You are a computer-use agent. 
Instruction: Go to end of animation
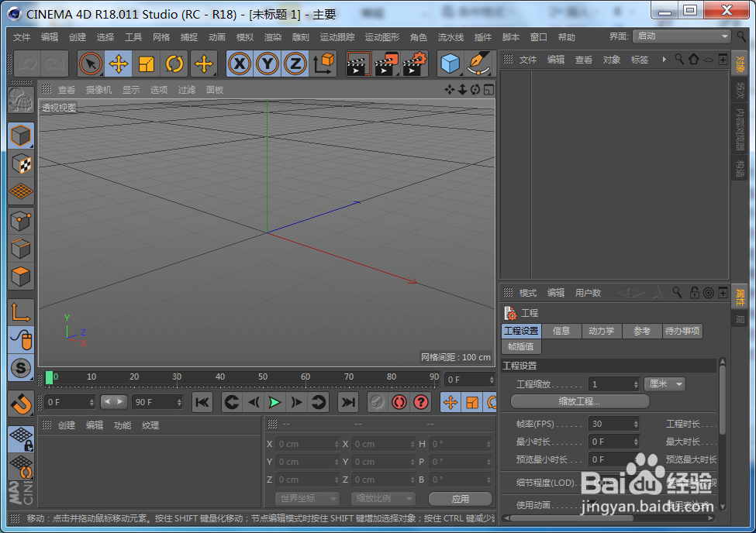[x=347, y=402]
